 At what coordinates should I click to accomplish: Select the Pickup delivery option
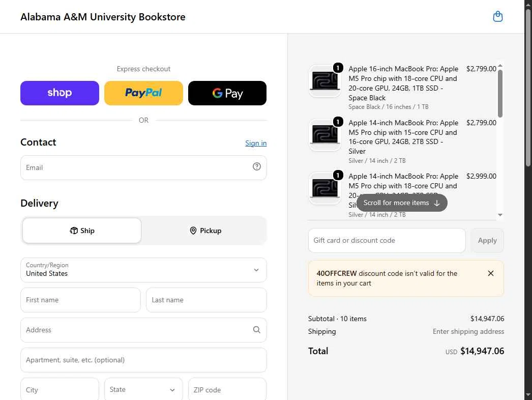point(205,231)
